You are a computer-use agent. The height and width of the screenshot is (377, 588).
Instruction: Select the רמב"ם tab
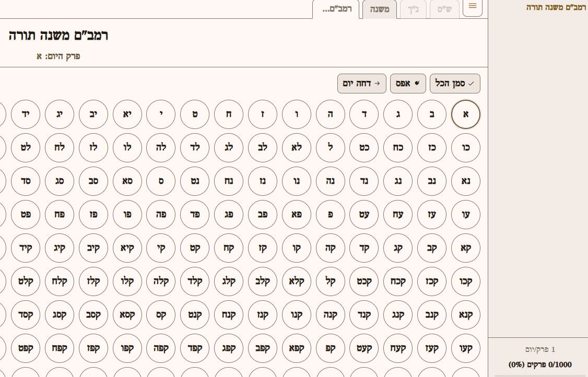[x=336, y=9]
